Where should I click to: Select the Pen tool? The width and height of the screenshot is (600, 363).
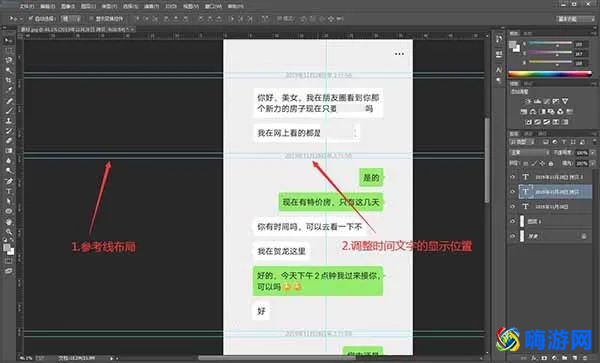[x=8, y=181]
